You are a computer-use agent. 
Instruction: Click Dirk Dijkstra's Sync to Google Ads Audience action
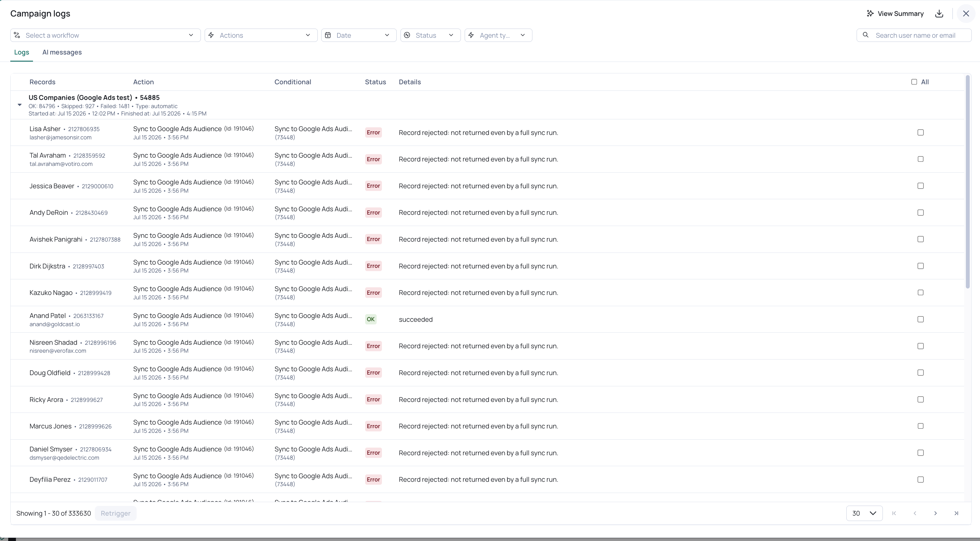(x=177, y=262)
